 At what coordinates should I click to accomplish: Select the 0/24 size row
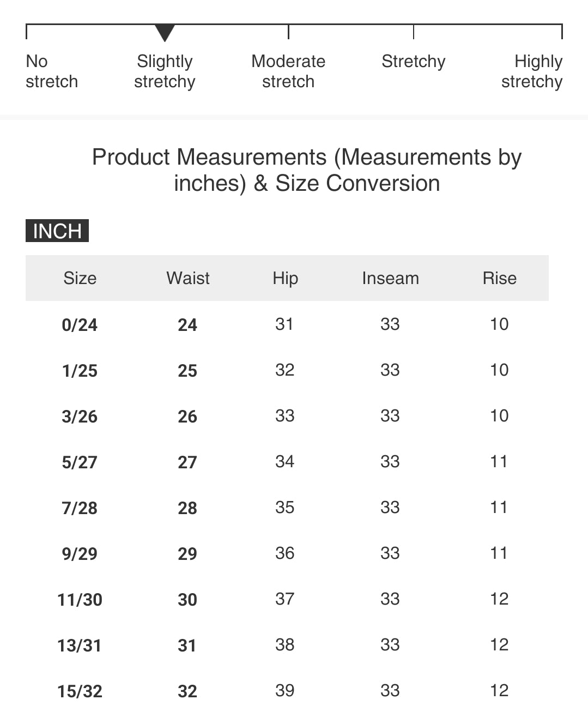click(80, 325)
